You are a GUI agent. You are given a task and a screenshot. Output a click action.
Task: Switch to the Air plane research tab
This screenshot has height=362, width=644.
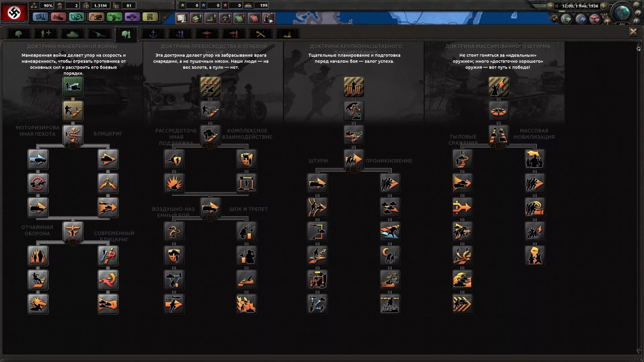(207, 34)
